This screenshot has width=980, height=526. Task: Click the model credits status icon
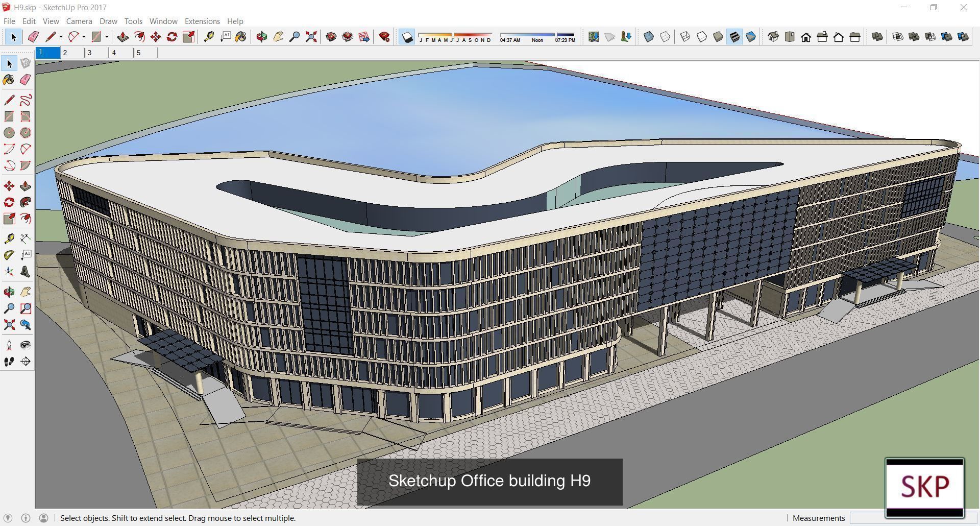(26, 518)
